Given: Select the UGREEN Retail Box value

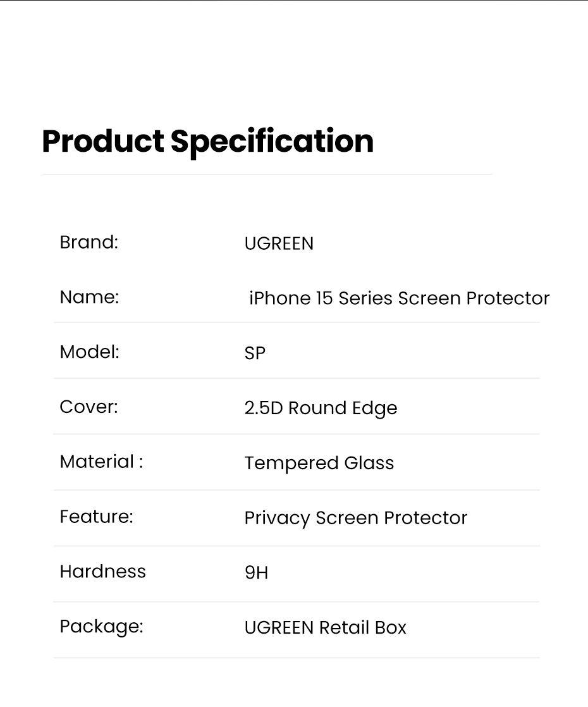Looking at the screenshot, I should [x=325, y=628].
